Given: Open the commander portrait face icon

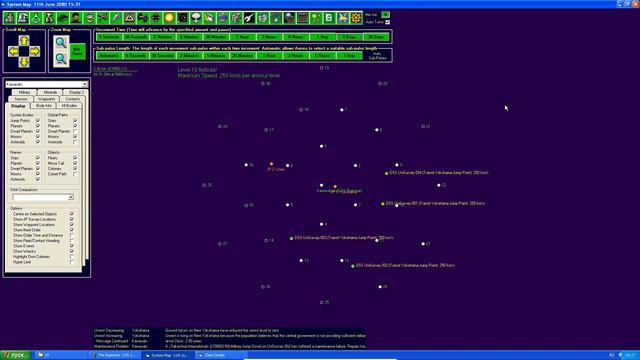Looking at the screenshot, I should pos(76,18).
